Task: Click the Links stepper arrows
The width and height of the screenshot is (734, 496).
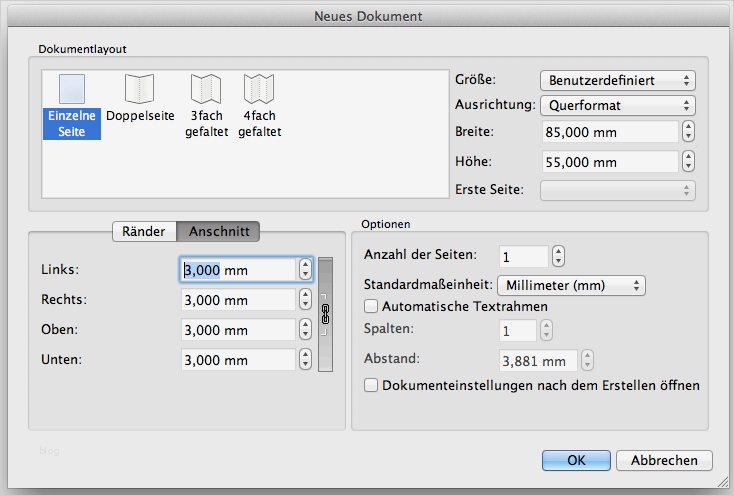Action: point(305,270)
